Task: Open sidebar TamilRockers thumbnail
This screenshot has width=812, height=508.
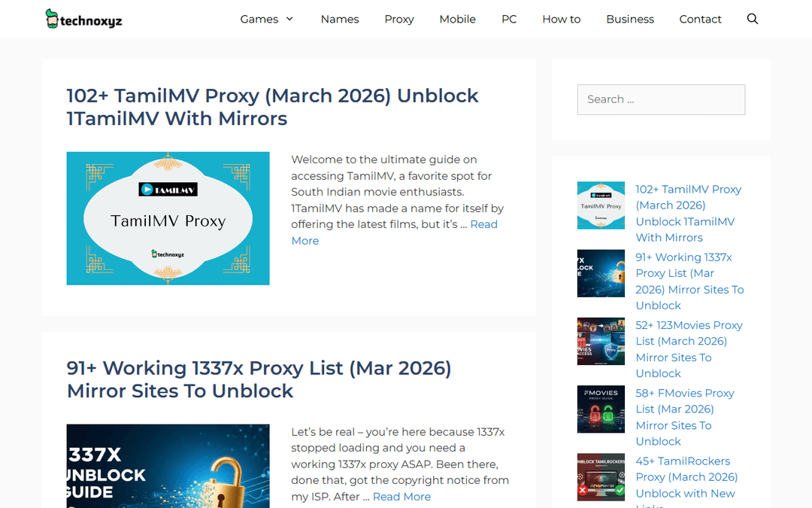Action: 601,477
